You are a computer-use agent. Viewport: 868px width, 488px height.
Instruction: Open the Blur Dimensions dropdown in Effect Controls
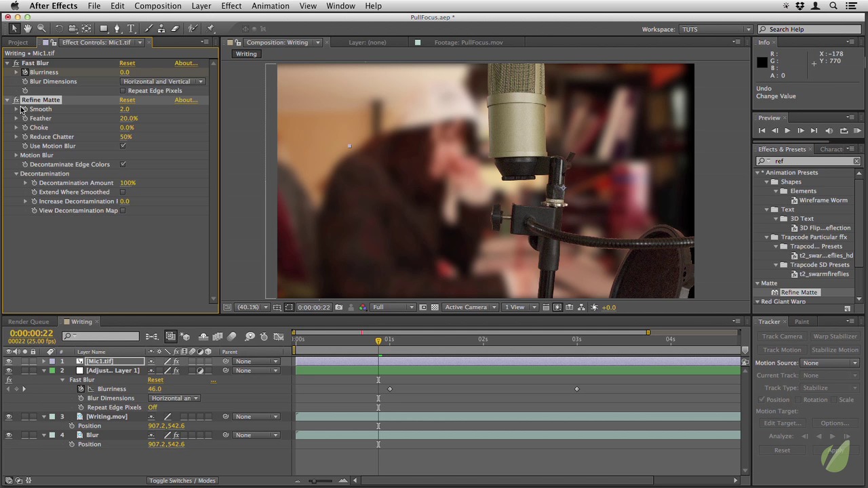[x=163, y=81]
